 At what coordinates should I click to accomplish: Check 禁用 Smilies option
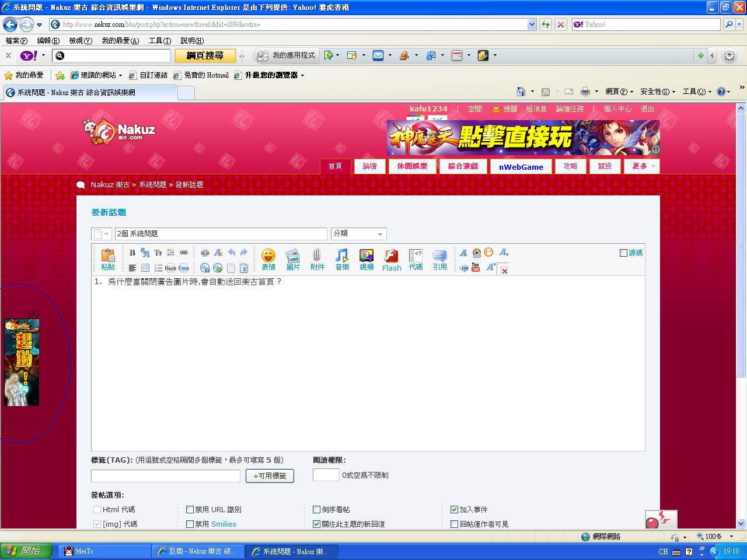[x=190, y=524]
